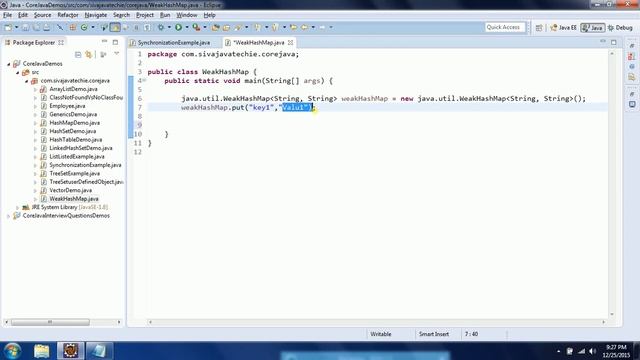640x360 pixels.
Task: Collapse the src folder node
Action: [18, 72]
